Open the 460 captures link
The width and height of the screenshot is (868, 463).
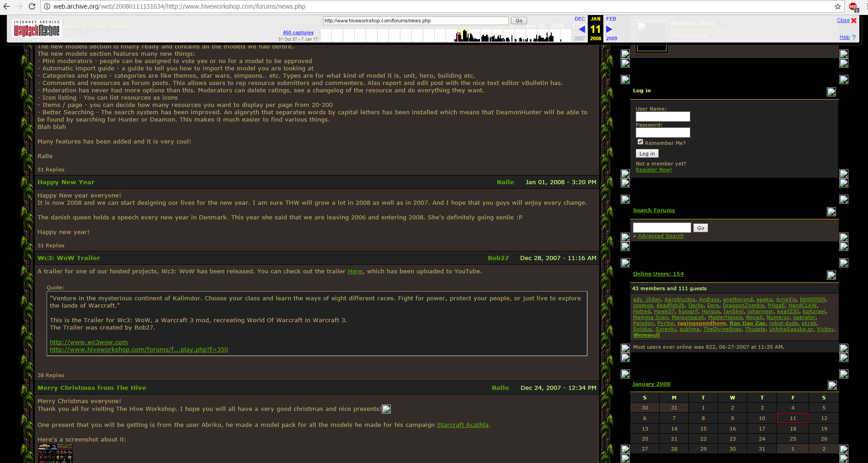tap(298, 32)
